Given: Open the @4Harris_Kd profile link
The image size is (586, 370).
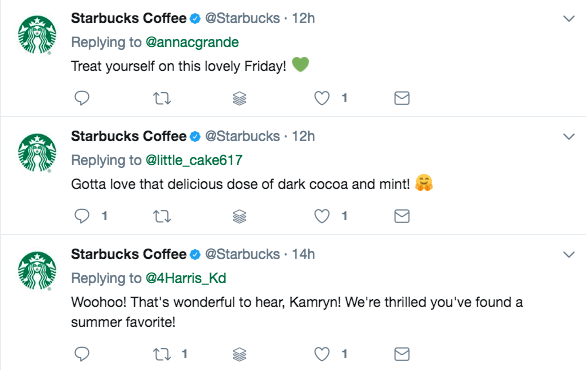Looking at the screenshot, I should coord(186,278).
